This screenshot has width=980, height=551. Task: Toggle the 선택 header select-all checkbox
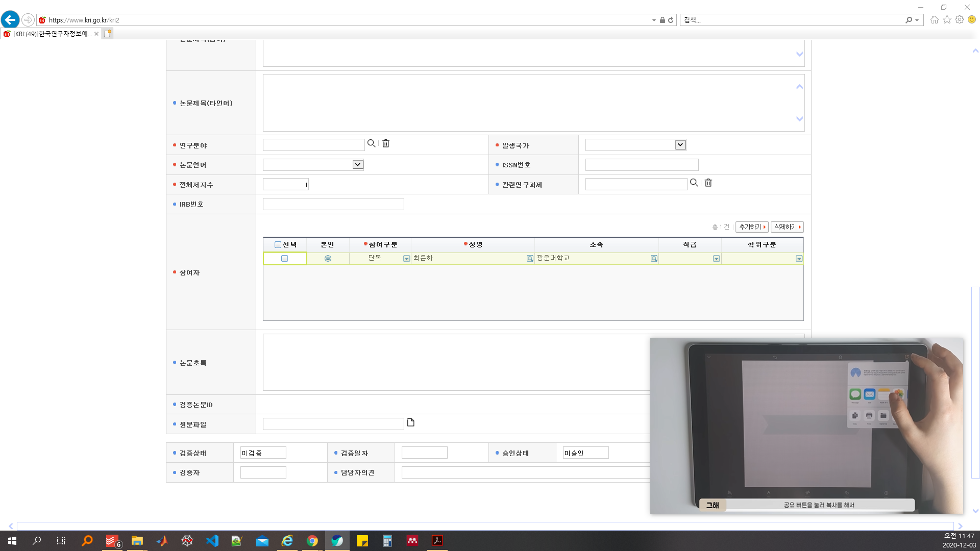click(x=278, y=245)
